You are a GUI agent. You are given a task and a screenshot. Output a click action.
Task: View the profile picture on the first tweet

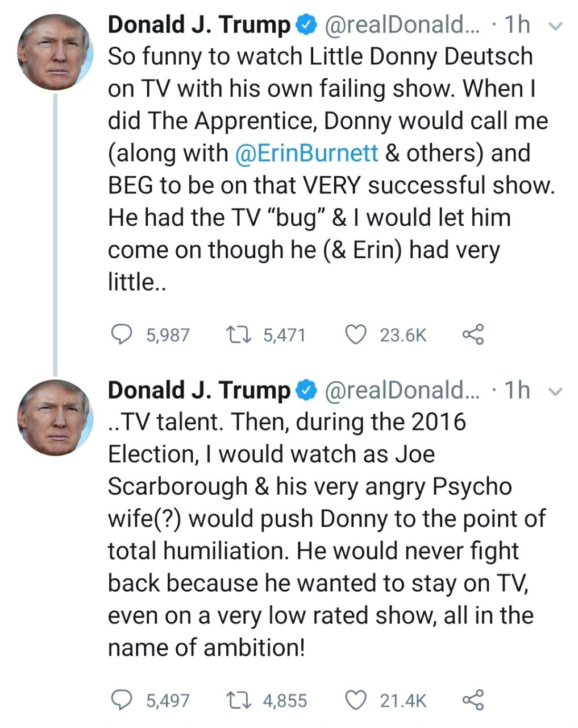click(55, 52)
